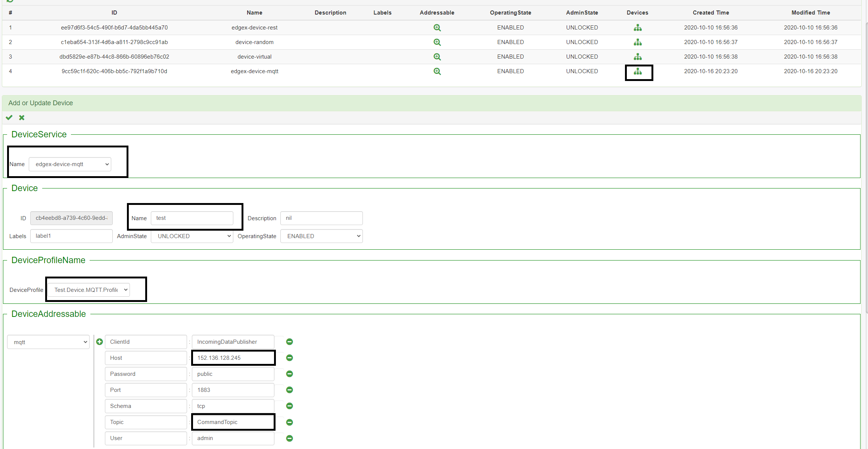
Task: Click the Host IP address input field
Action: 232,358
